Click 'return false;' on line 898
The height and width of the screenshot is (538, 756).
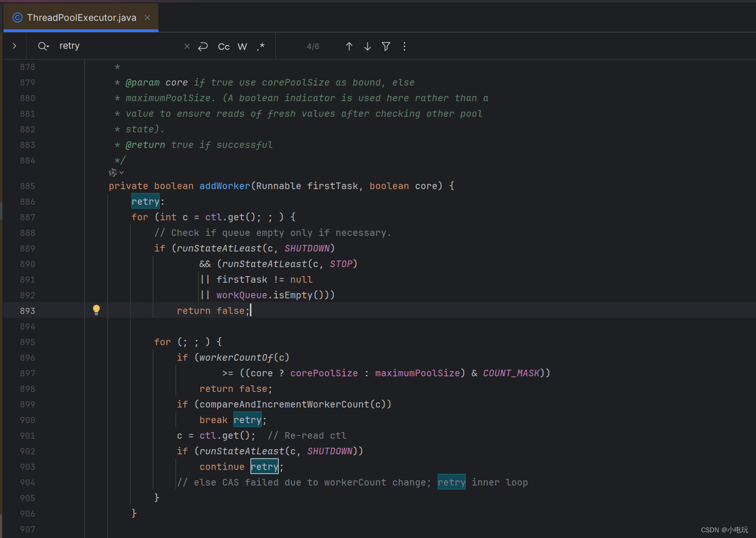pyautogui.click(x=236, y=389)
